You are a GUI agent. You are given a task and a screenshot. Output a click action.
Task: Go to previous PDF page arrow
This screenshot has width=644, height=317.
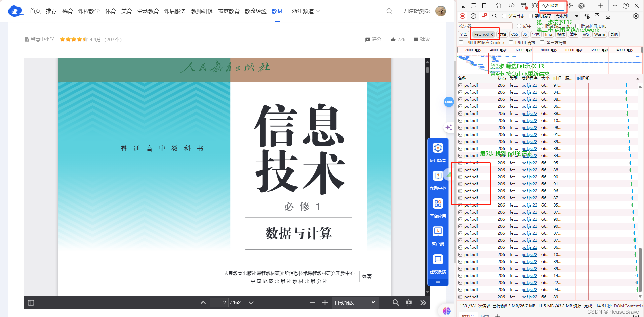click(x=203, y=303)
